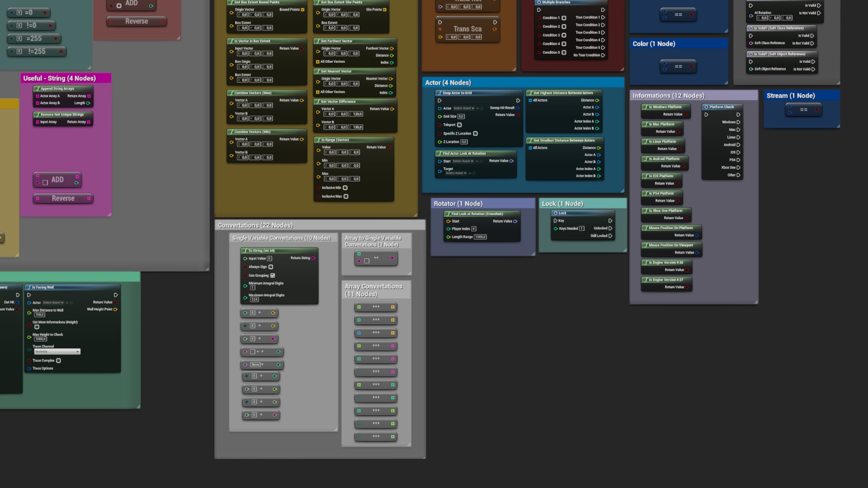Click the Reverse node in String group
This screenshot has height=488, width=868.
pos(63,198)
